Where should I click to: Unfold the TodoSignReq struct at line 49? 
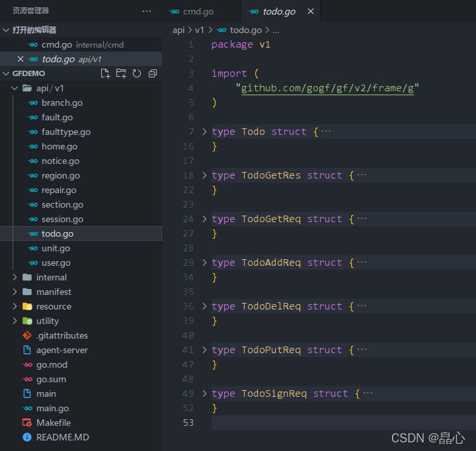[204, 393]
